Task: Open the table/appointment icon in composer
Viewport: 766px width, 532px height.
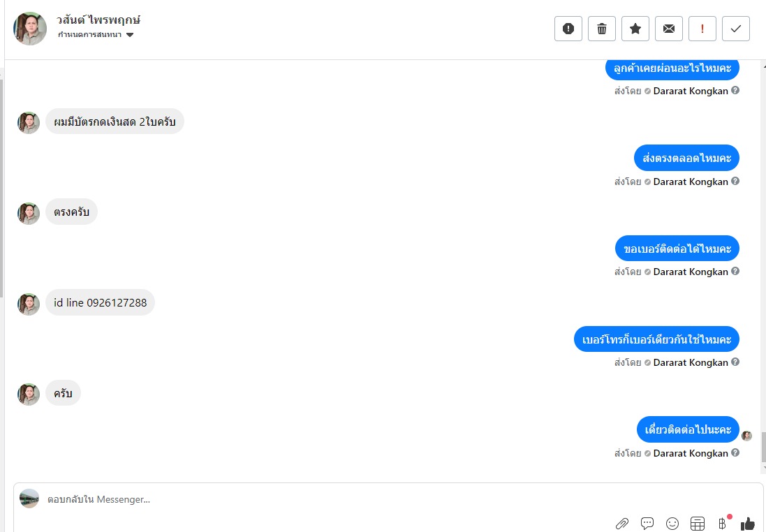Action: point(698,524)
